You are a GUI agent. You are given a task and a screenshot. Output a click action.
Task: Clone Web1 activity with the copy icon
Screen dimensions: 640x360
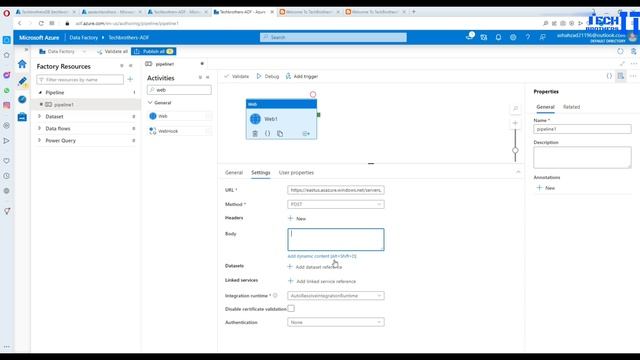pos(280,133)
